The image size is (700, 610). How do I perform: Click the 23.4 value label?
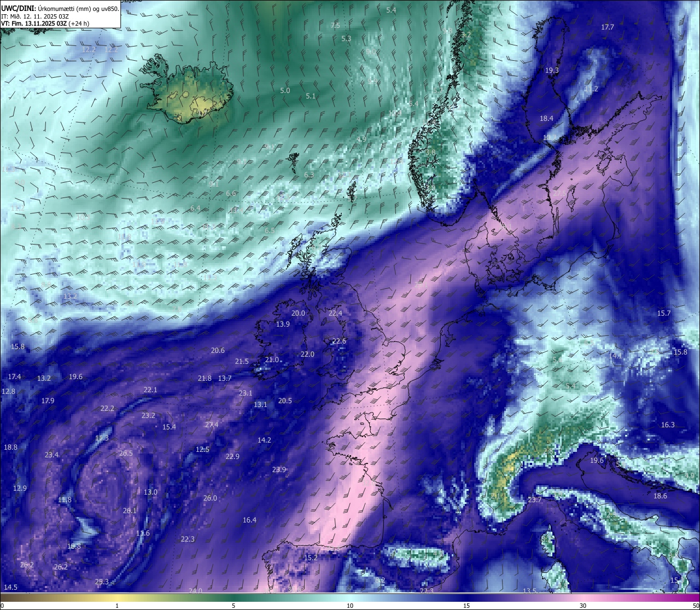(51, 455)
